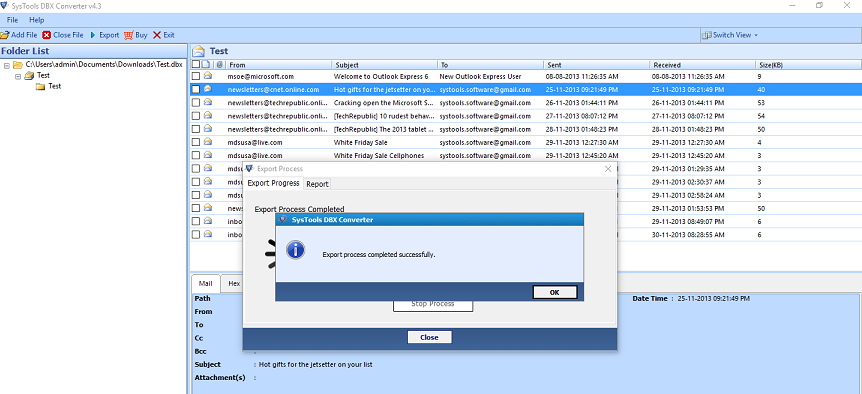This screenshot has height=394, width=862.
Task: Switch to the Hex preview tab
Action: tap(234, 284)
